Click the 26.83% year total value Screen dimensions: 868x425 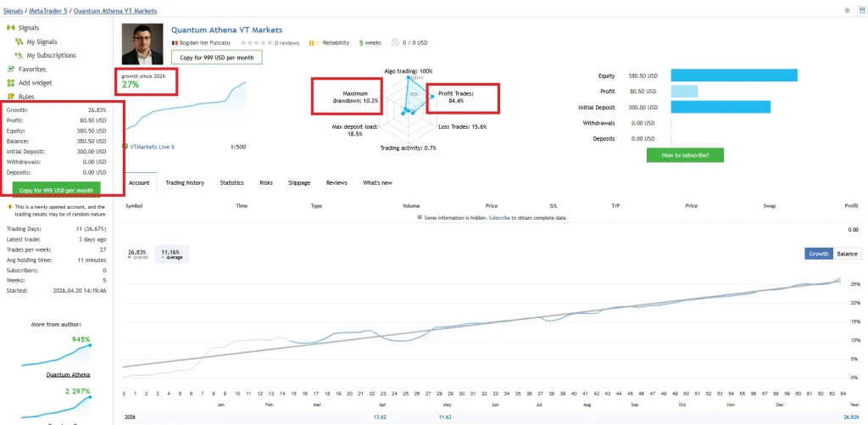tap(850, 417)
